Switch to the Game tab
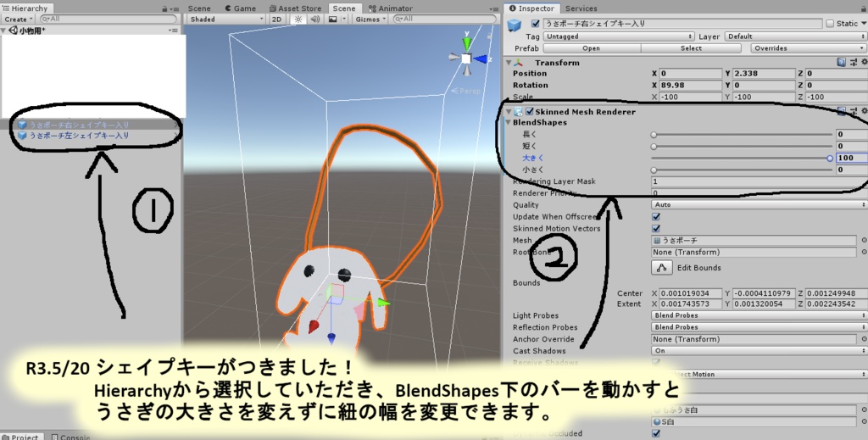Image resolution: width=868 pixels, height=440 pixels. click(x=240, y=8)
